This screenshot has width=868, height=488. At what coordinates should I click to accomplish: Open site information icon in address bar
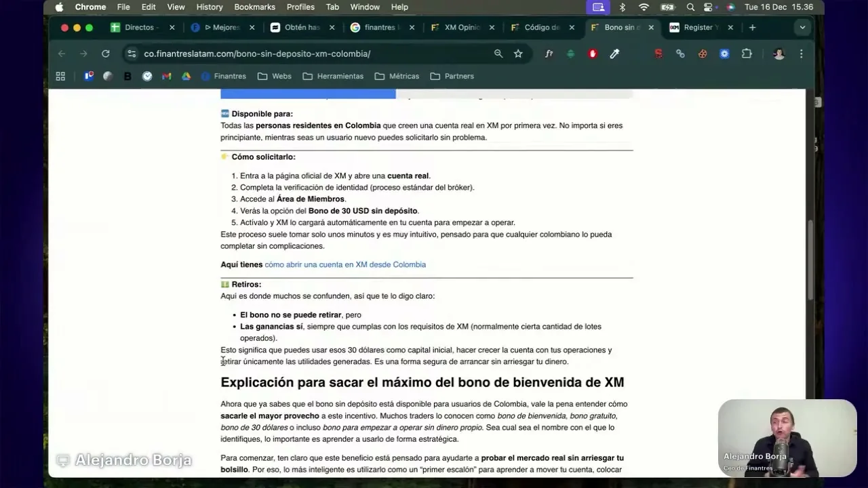131,54
